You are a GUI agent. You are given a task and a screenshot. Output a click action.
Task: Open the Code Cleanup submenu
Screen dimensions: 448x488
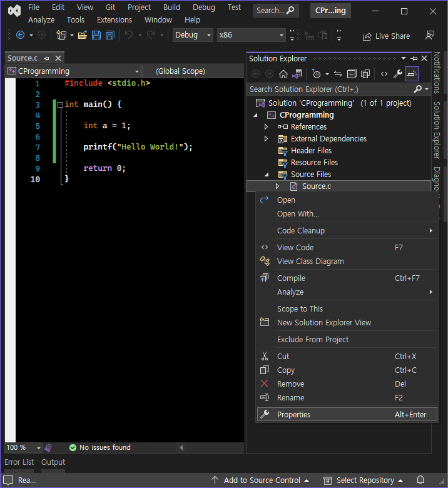point(347,231)
